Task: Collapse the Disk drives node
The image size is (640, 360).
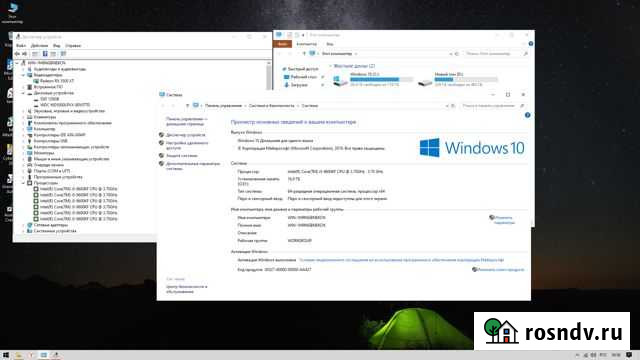Action: tap(23, 93)
